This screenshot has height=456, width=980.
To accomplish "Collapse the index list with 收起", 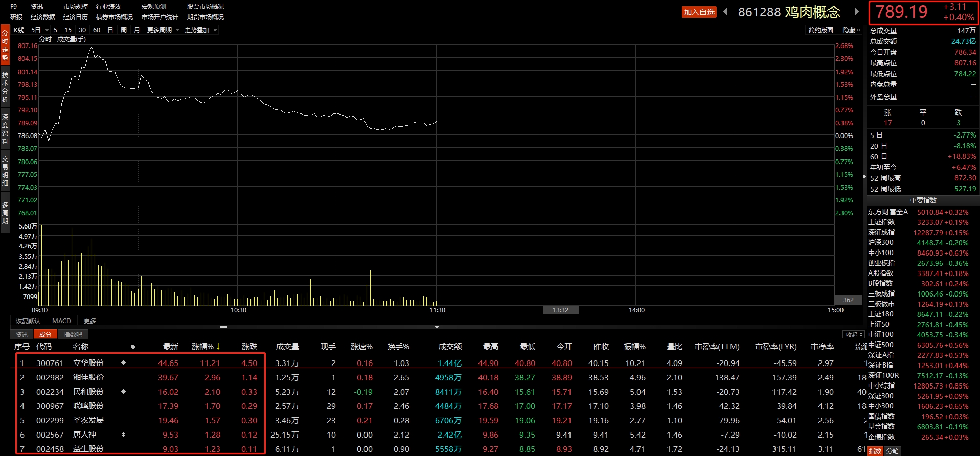I will pyautogui.click(x=853, y=335).
